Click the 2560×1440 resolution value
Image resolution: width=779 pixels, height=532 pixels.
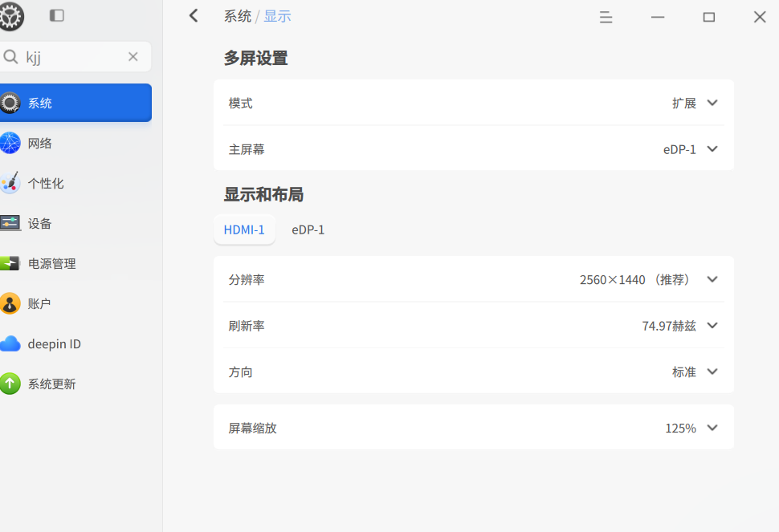click(x=637, y=280)
